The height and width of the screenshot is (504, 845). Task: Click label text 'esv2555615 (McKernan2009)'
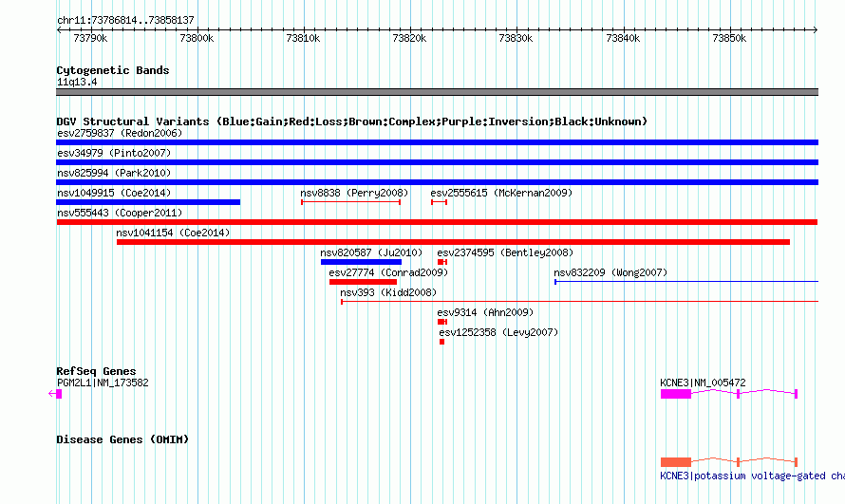tap(501, 193)
